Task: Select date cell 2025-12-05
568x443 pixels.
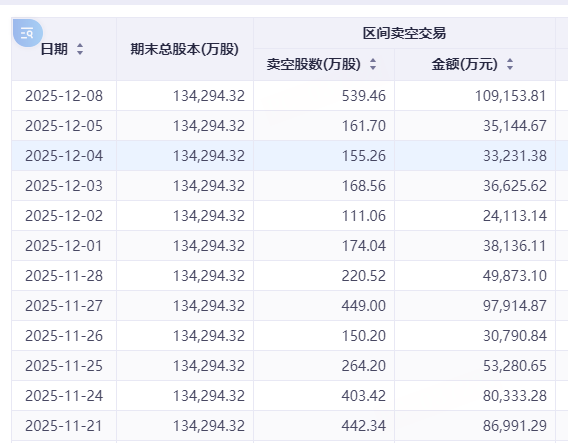Action: pos(64,126)
